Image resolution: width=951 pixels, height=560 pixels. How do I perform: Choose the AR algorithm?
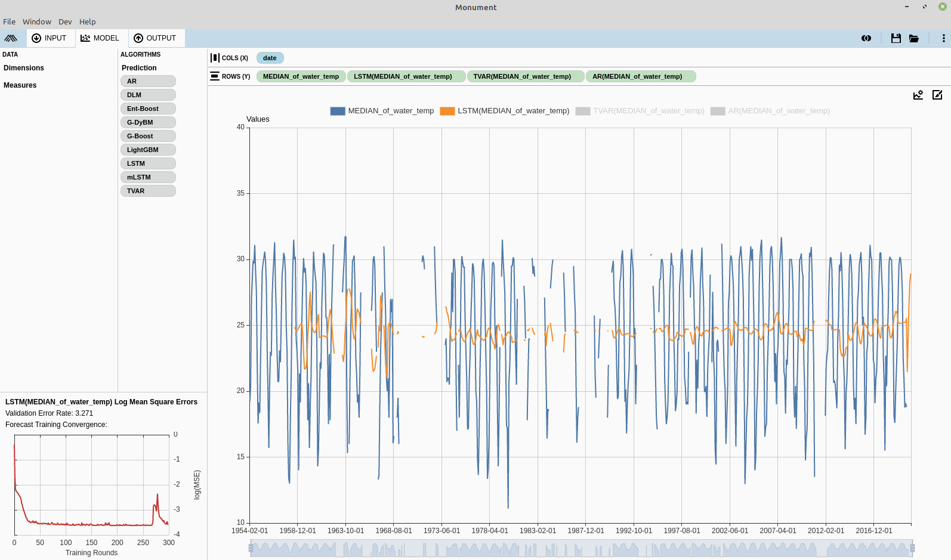pos(148,81)
